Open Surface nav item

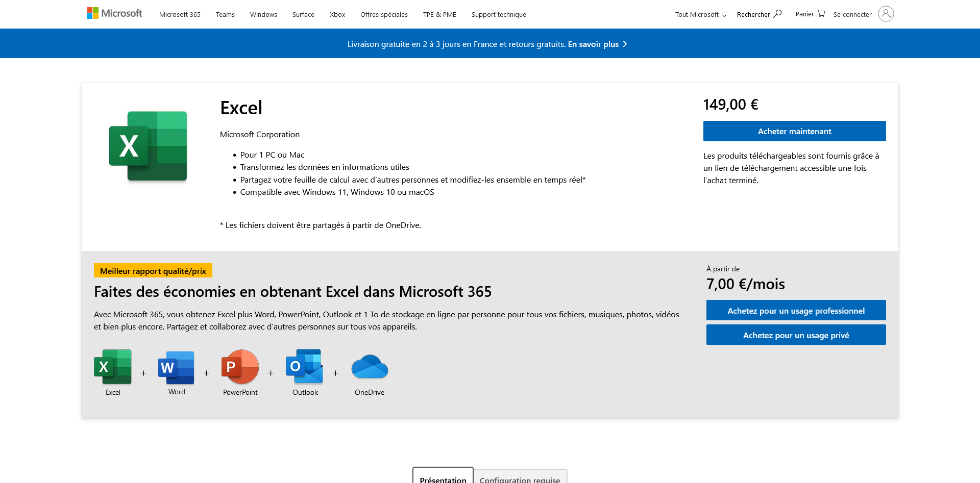[x=303, y=14]
